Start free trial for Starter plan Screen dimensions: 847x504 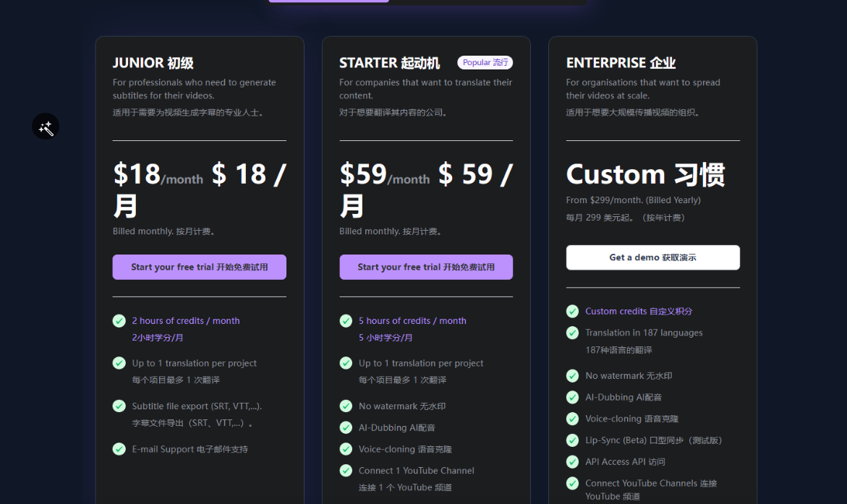[426, 267]
